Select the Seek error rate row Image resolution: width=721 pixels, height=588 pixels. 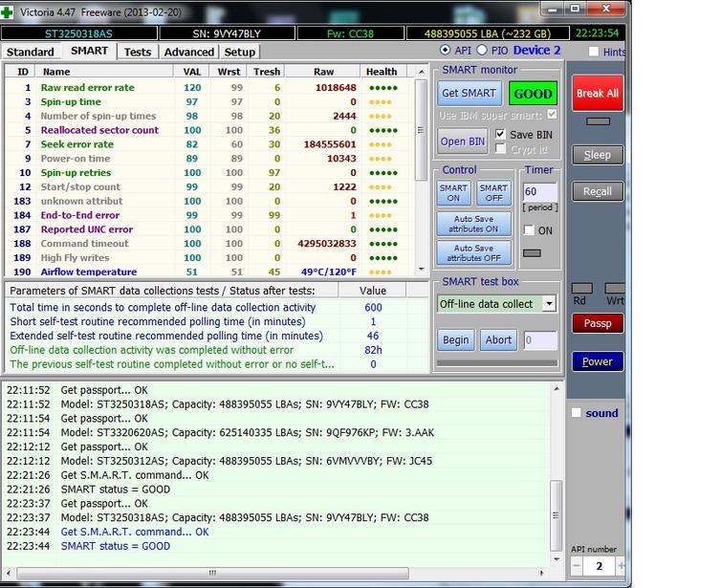[209, 144]
